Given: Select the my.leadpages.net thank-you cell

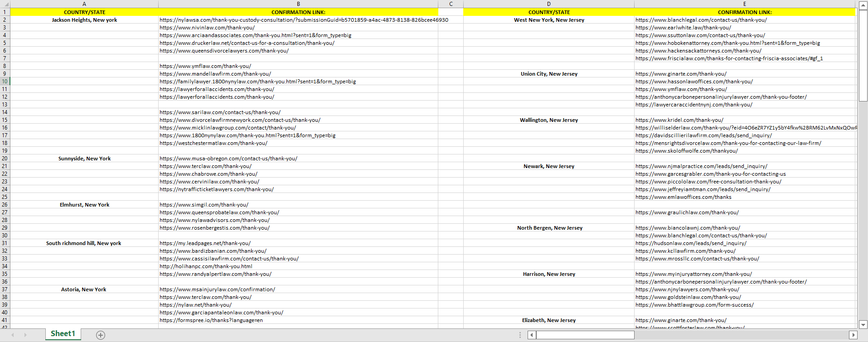Looking at the screenshot, I should tap(298, 243).
